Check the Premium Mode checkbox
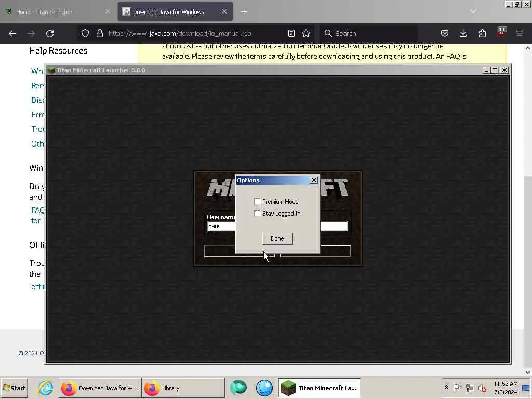The image size is (532, 399). point(257,202)
